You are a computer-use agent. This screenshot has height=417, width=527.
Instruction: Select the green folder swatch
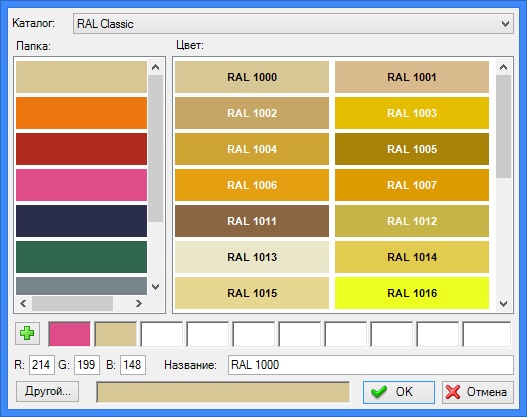pyautogui.click(x=81, y=257)
